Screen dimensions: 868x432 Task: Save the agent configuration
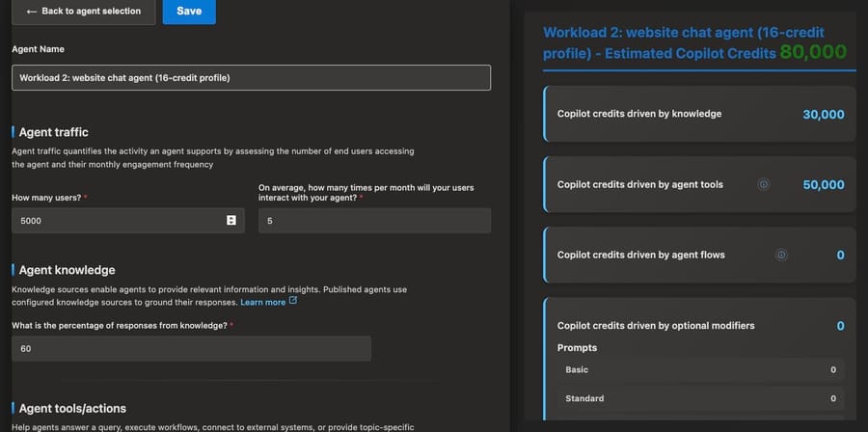coord(189,12)
